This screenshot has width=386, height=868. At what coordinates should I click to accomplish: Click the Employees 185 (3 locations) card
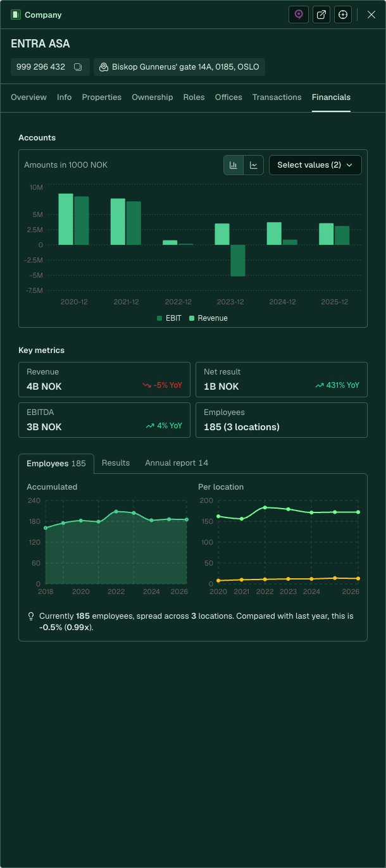pos(282,420)
